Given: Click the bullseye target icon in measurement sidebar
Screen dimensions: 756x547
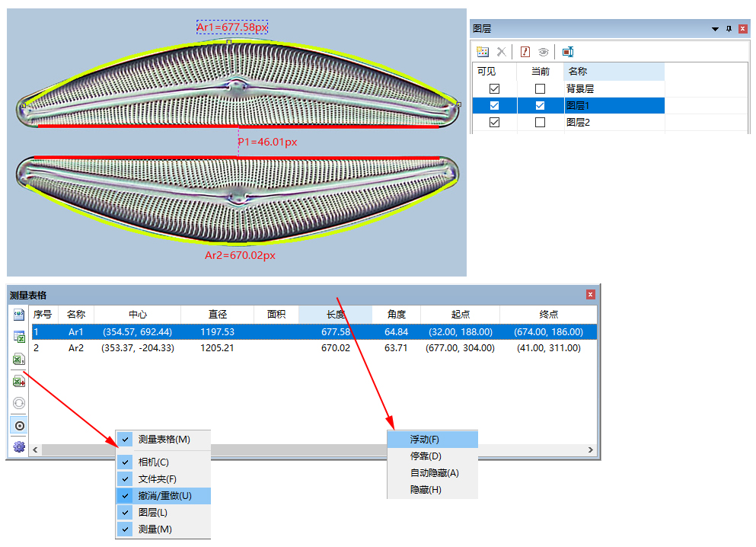Looking at the screenshot, I should click(x=19, y=425).
